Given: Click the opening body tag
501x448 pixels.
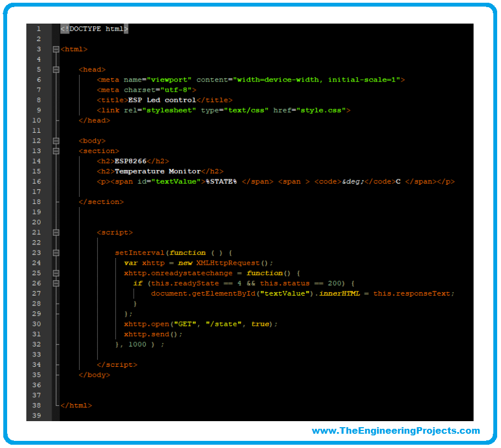Looking at the screenshot, I should [92, 141].
